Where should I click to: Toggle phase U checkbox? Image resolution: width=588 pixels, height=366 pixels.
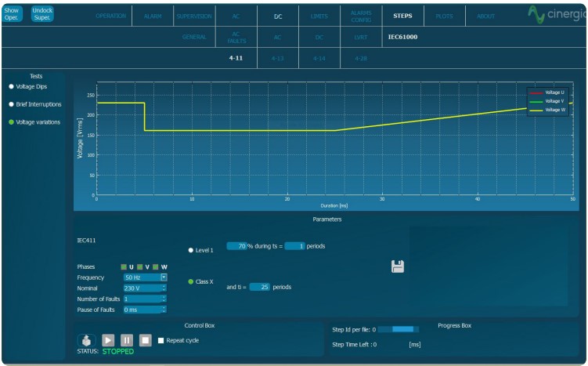coord(123,267)
